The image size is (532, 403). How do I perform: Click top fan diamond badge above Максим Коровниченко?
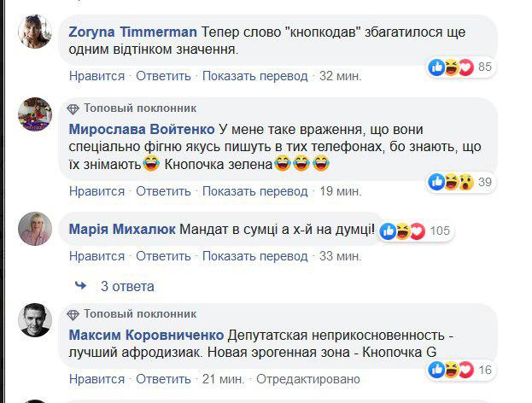(x=73, y=313)
